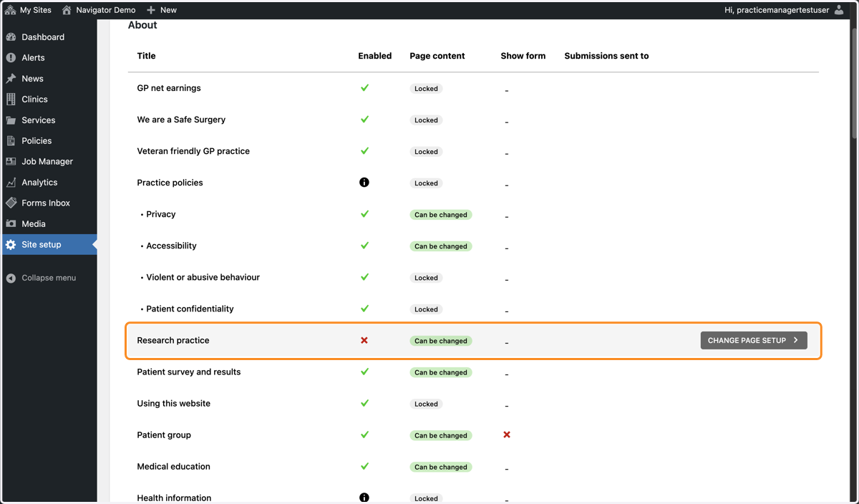
Task: Click the Site setup gear icon
Action: tap(11, 245)
